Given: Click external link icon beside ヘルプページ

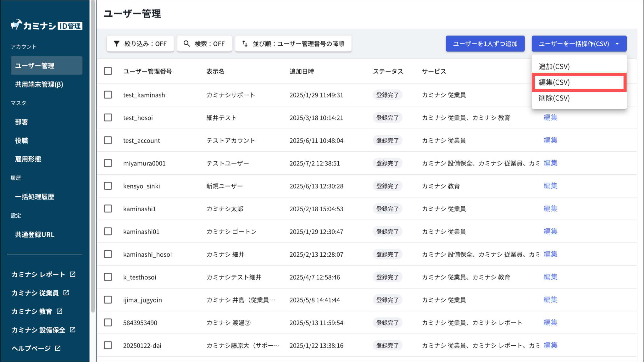Looking at the screenshot, I should pyautogui.click(x=58, y=348).
